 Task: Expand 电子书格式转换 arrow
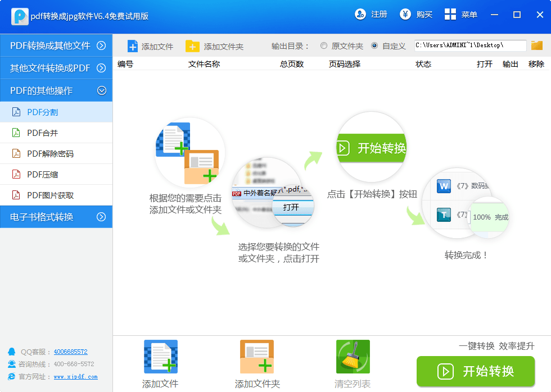point(102,217)
